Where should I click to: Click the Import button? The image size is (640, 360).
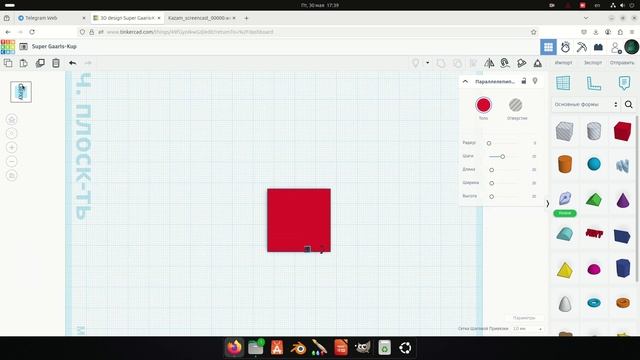click(563, 63)
